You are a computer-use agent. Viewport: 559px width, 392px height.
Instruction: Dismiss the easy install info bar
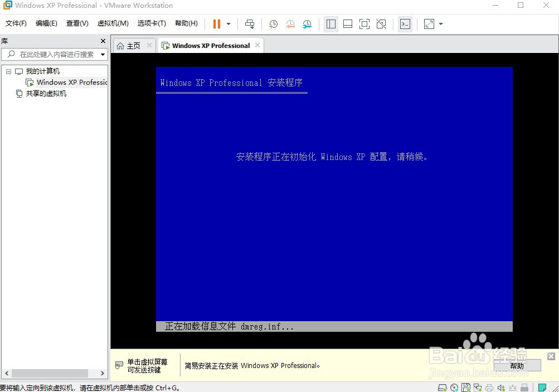(551, 356)
